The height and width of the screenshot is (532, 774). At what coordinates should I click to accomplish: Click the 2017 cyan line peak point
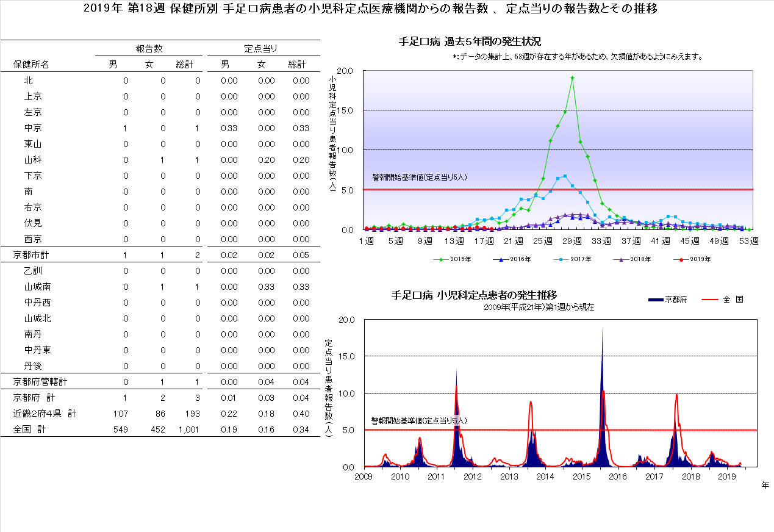(x=565, y=176)
